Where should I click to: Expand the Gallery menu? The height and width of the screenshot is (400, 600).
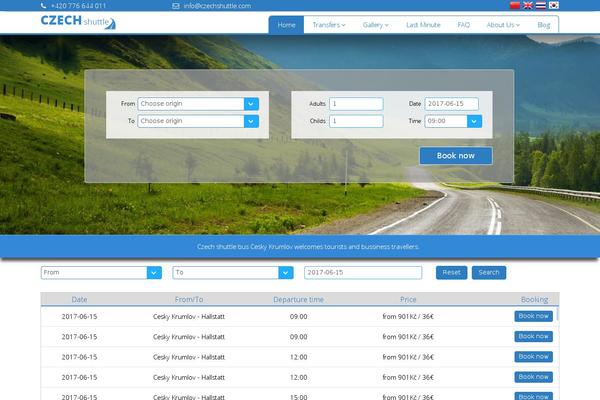pos(375,25)
